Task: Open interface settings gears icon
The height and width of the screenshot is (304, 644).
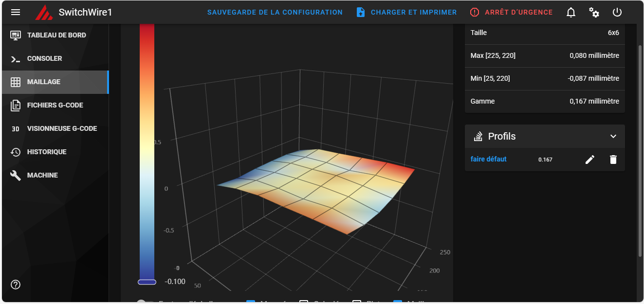Action: click(594, 12)
